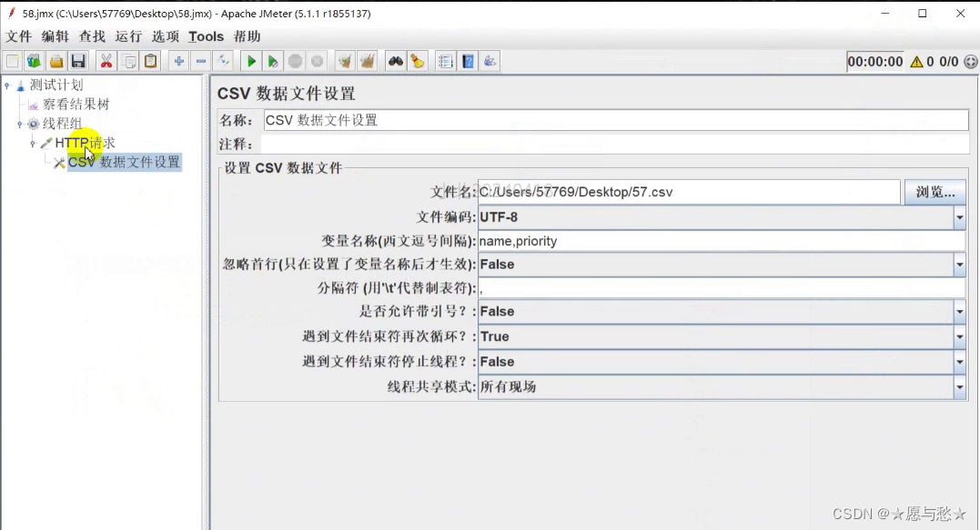Open the 是否允许带引号 dropdown
This screenshot has width=980, height=530.
(959, 312)
